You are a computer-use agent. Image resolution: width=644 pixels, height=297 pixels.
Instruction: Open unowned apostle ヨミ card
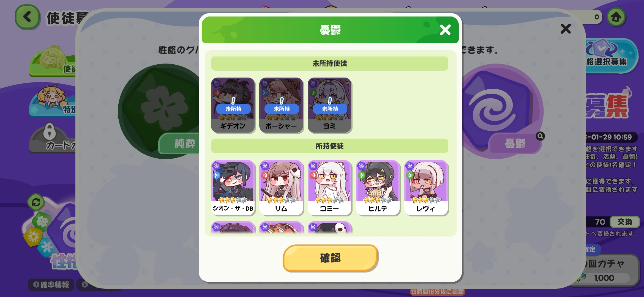[329, 105]
